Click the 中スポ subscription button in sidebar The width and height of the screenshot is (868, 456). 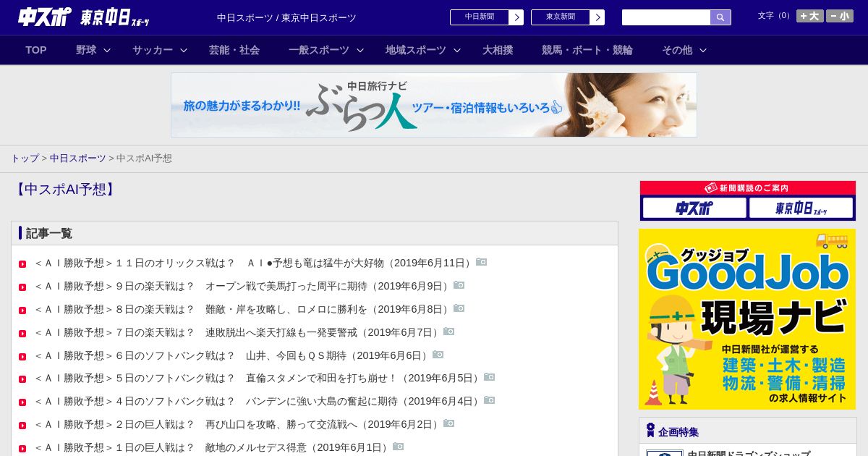point(694,208)
